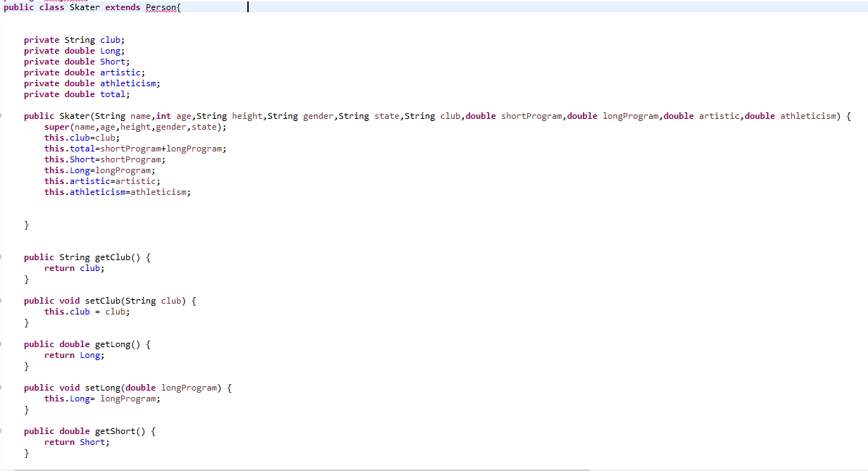This screenshot has height=471, width=868.
Task: Click the 'return Short;' statement
Action: click(77, 442)
